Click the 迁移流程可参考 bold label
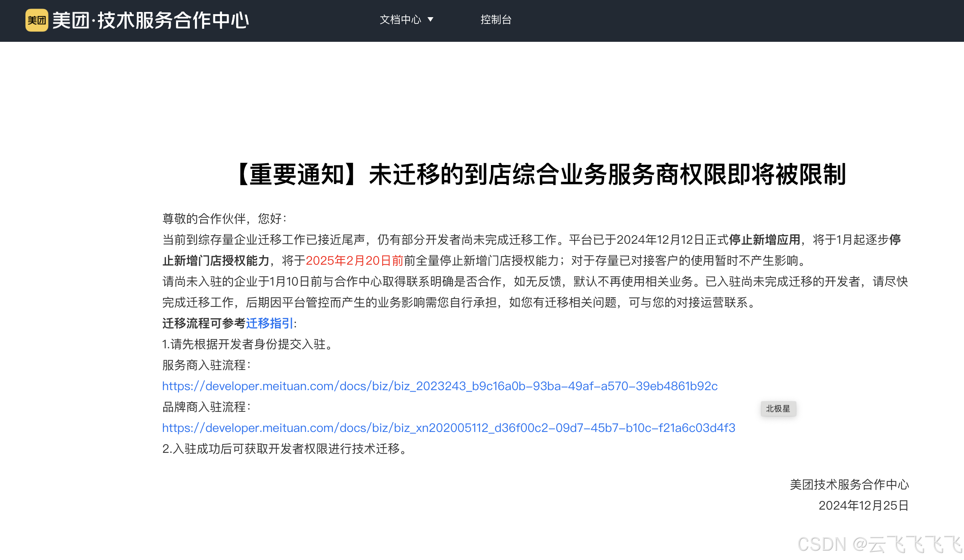 (x=204, y=323)
